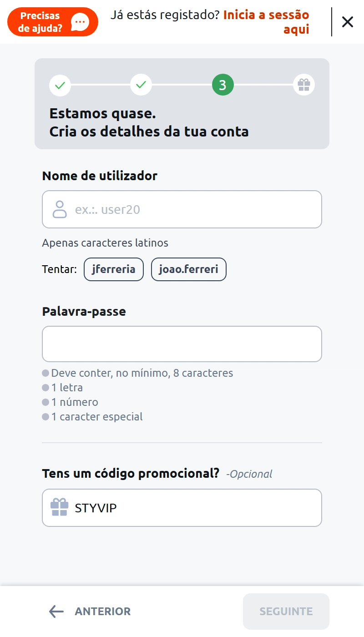The height and width of the screenshot is (637, 364).
Task: Go back with the ANTERIOR button
Action: point(90,612)
